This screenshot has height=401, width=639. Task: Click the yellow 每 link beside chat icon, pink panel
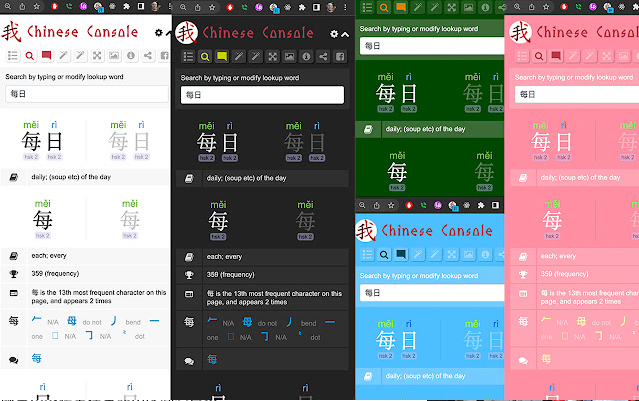pyautogui.click(x=546, y=359)
